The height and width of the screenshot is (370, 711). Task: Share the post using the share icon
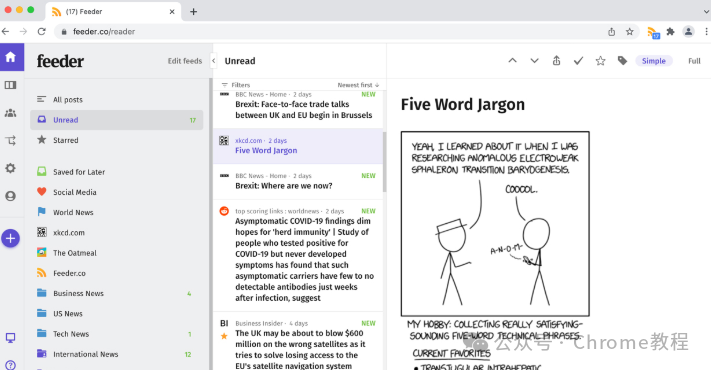click(x=556, y=61)
